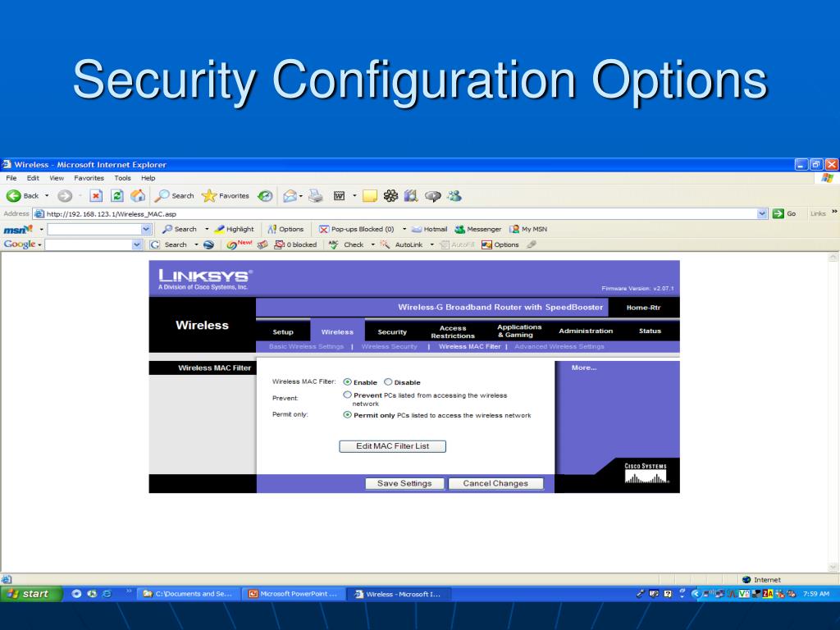The width and height of the screenshot is (840, 630).
Task: Open Hotmail from MSN toolbar
Action: (x=429, y=230)
